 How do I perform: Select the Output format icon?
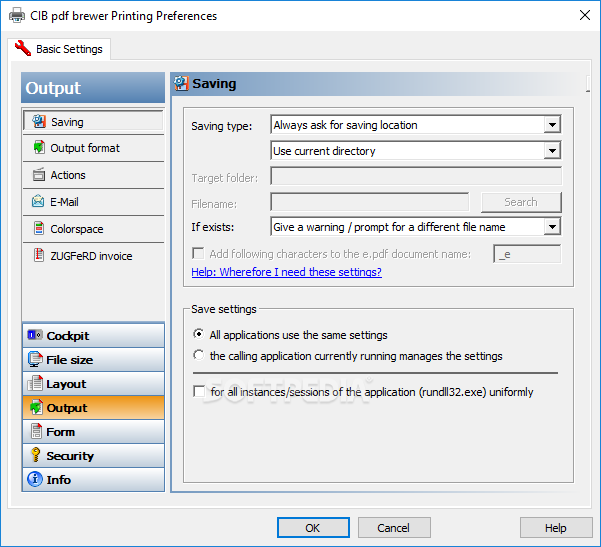click(39, 148)
